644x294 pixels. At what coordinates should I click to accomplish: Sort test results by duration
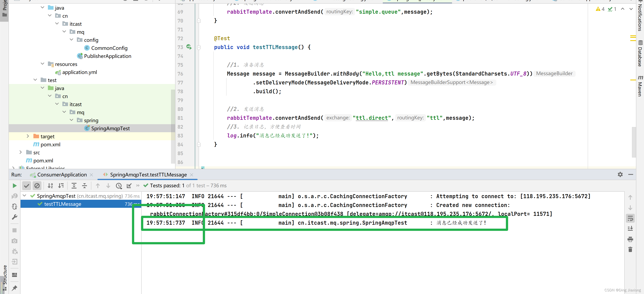point(61,186)
